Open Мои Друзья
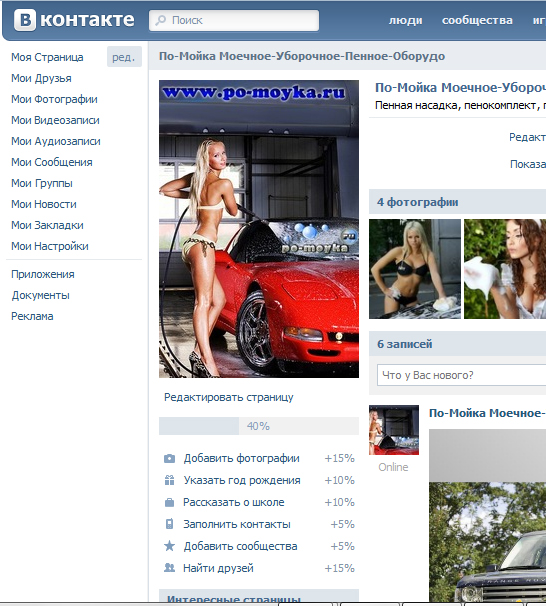546x606 pixels. click(41, 78)
